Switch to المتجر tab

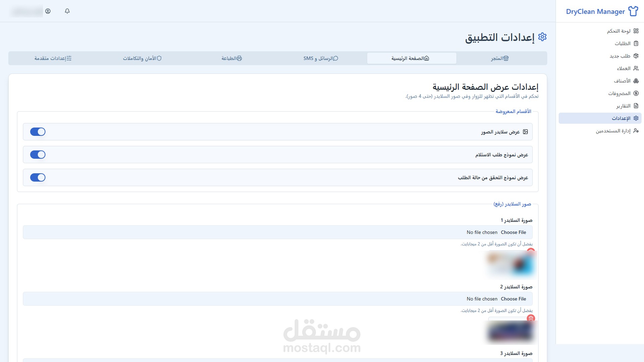pos(500,58)
